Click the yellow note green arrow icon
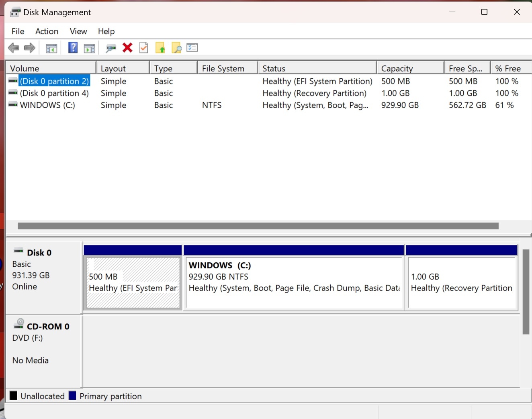This screenshot has width=532, height=419. (x=160, y=48)
